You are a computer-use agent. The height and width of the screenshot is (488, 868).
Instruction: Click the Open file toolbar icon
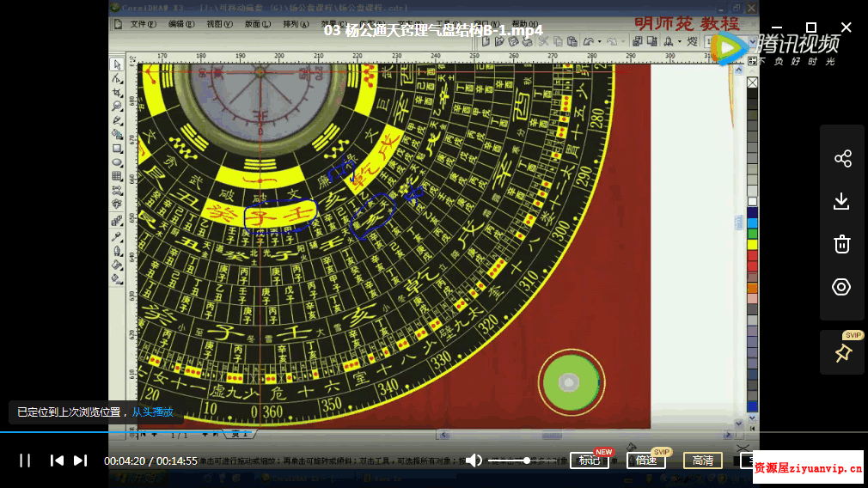[500, 41]
